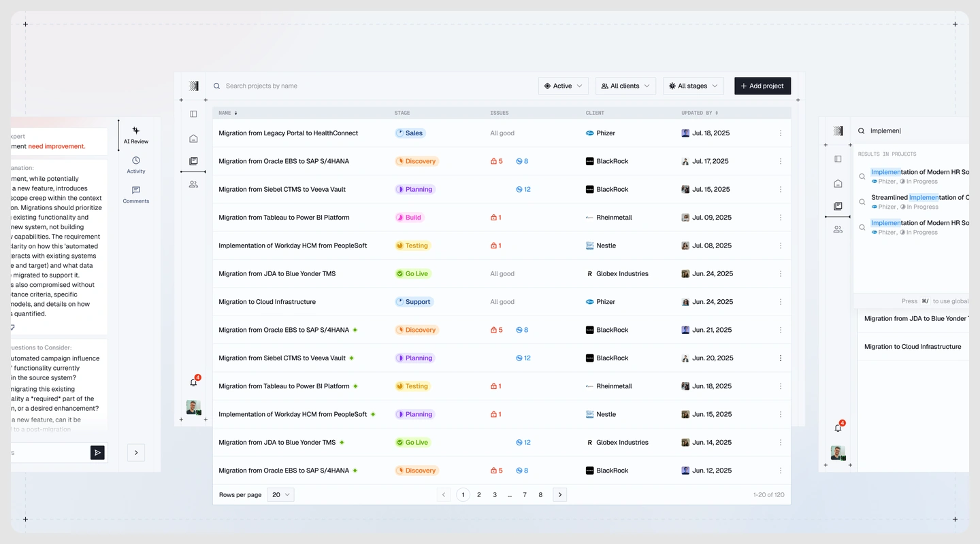Click the Go Live badge in Jun. 14 row

[x=413, y=442]
